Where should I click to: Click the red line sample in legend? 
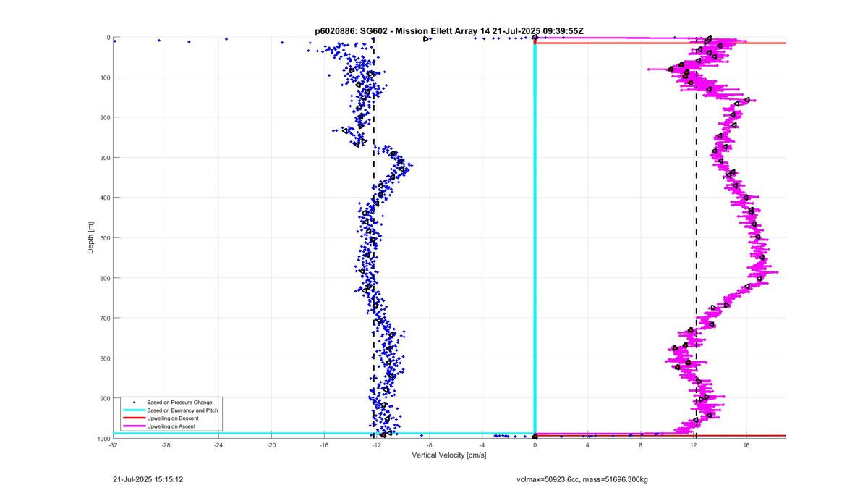click(134, 418)
